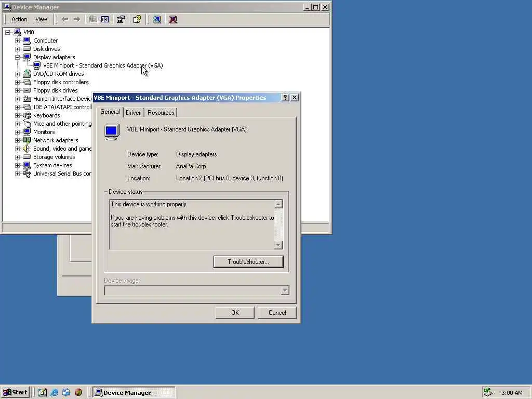Viewport: 532px width, 399px height.
Task: Select the Keyboards category icon
Action: pyautogui.click(x=27, y=115)
